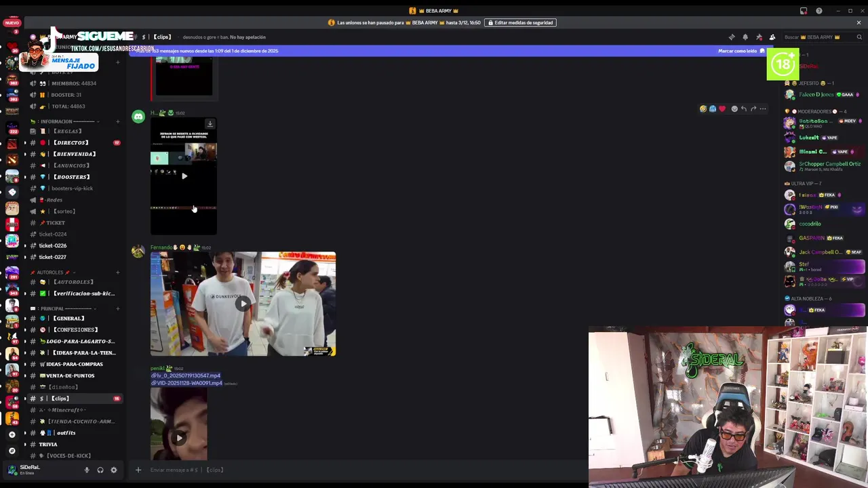Viewport: 868px width, 488px height.
Task: Open notification settings bell icon
Action: click(745, 37)
